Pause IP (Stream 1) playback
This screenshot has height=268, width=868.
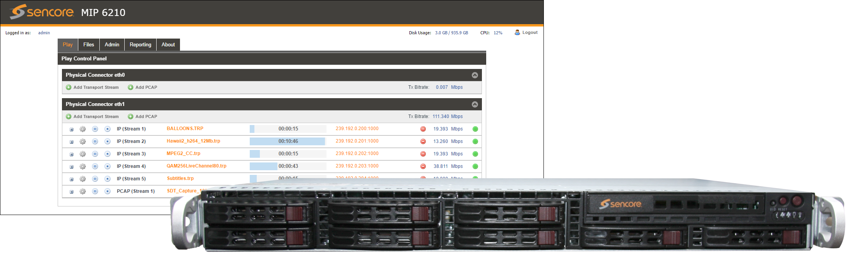point(95,129)
